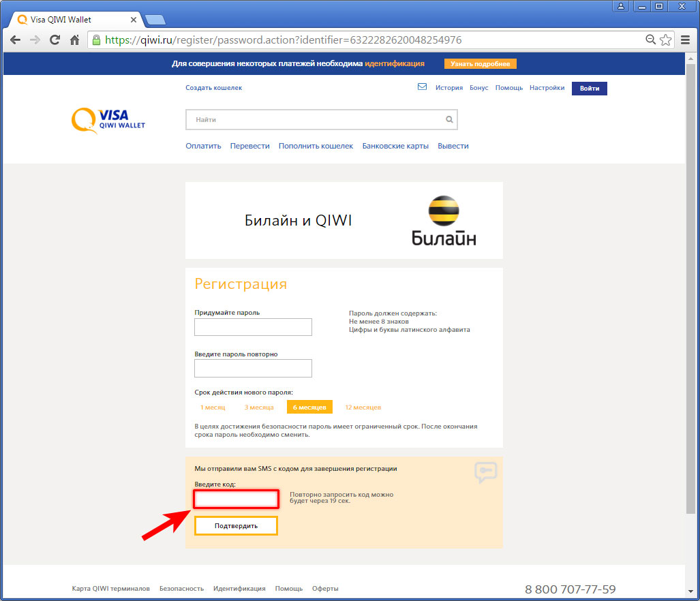700x601 pixels.
Task: Open the Оферты footer link
Action: pyautogui.click(x=325, y=589)
